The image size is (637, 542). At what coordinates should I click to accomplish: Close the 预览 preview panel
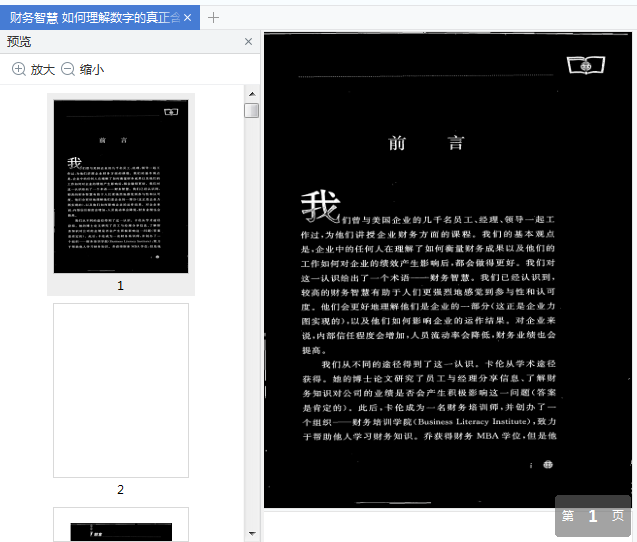(x=249, y=41)
